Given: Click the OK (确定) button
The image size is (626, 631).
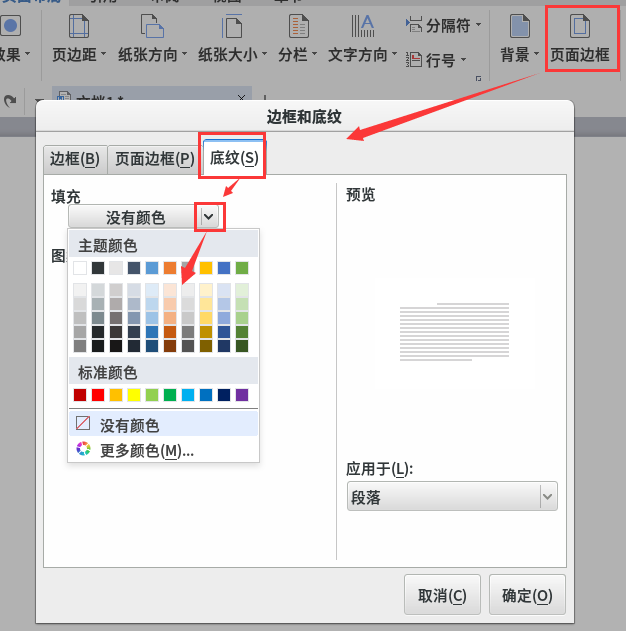Looking at the screenshot, I should coord(527,595).
